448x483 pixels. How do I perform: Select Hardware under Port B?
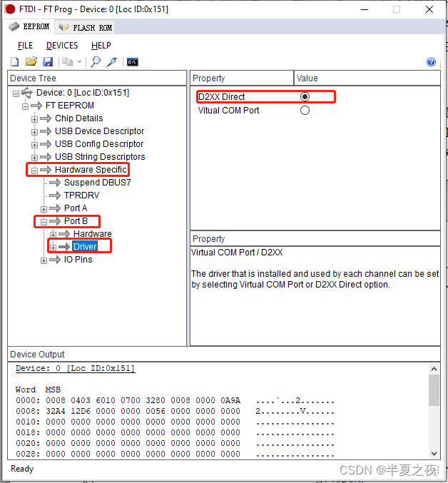(x=92, y=234)
